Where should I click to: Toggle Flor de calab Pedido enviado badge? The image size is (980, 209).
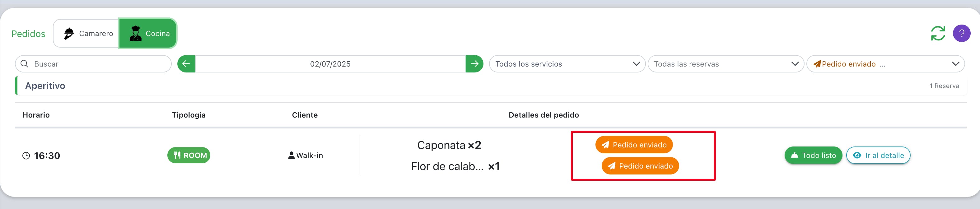coord(640,166)
